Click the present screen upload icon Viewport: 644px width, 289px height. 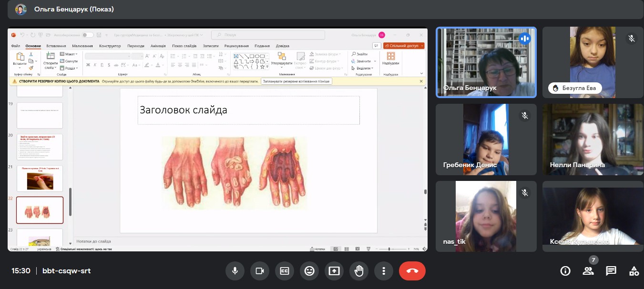pos(334,271)
